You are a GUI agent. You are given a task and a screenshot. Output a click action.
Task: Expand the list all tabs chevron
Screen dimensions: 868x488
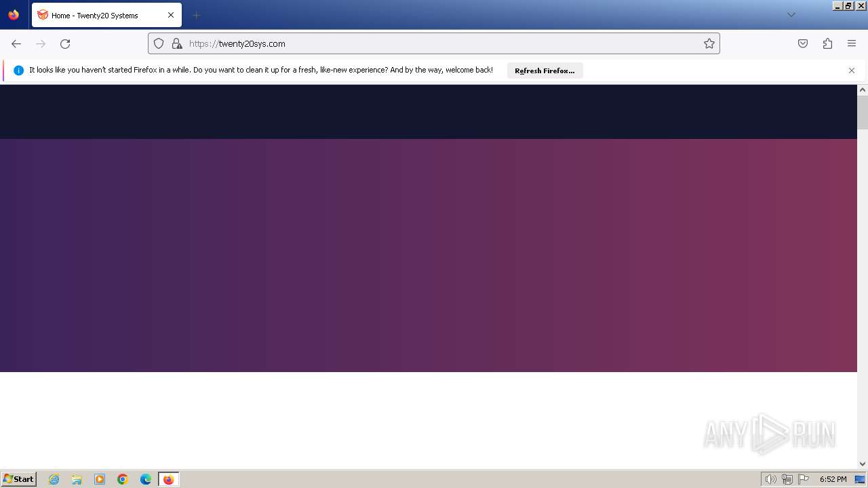coord(791,15)
